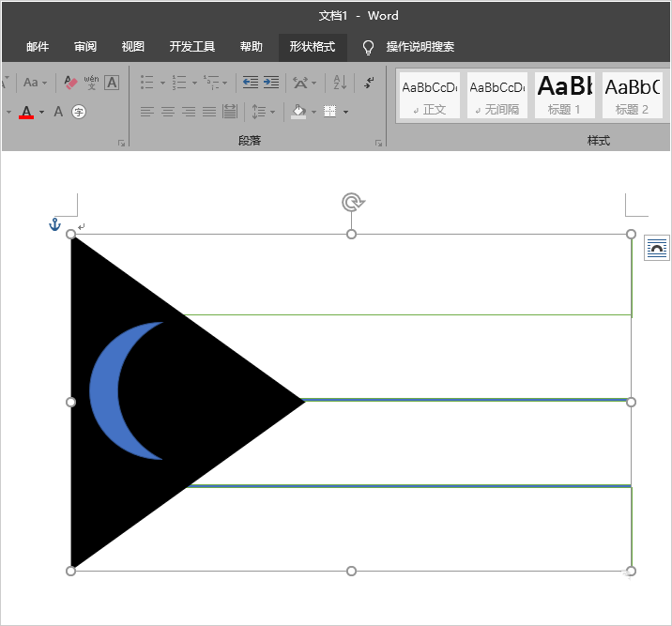Toggle show/hide paragraph marks
The width and height of the screenshot is (672, 626).
pyautogui.click(x=369, y=83)
